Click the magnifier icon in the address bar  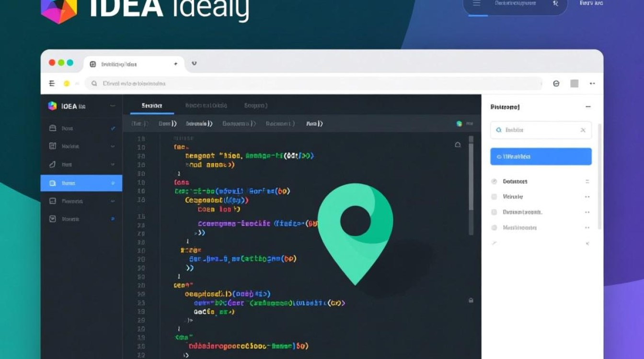coord(94,83)
